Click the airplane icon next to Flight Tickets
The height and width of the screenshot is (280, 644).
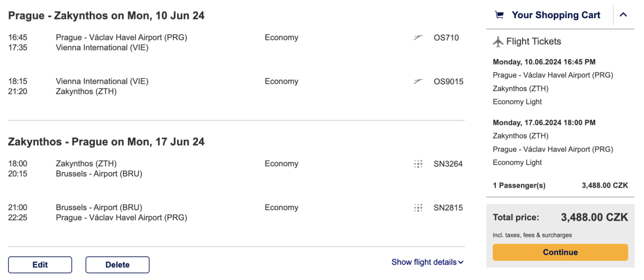(498, 41)
